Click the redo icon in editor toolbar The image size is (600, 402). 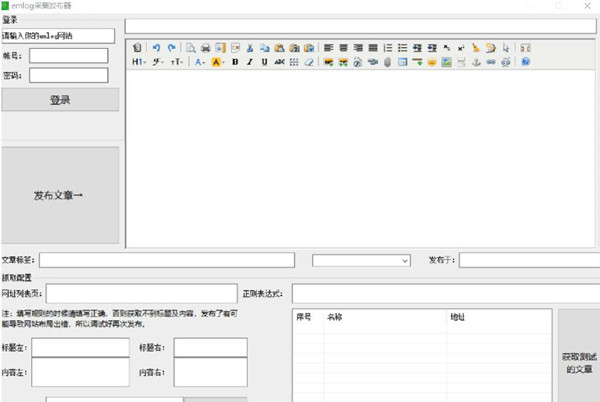(171, 47)
